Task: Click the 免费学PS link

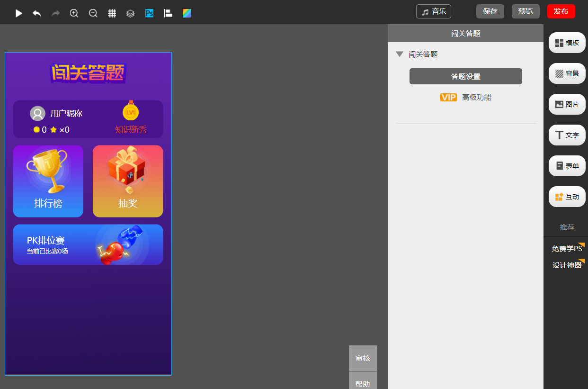Action: coord(567,248)
